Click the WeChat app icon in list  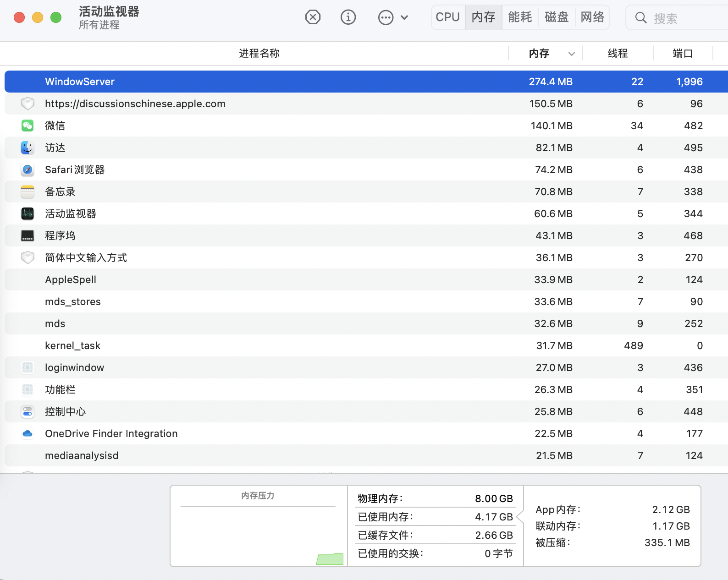[28, 126]
